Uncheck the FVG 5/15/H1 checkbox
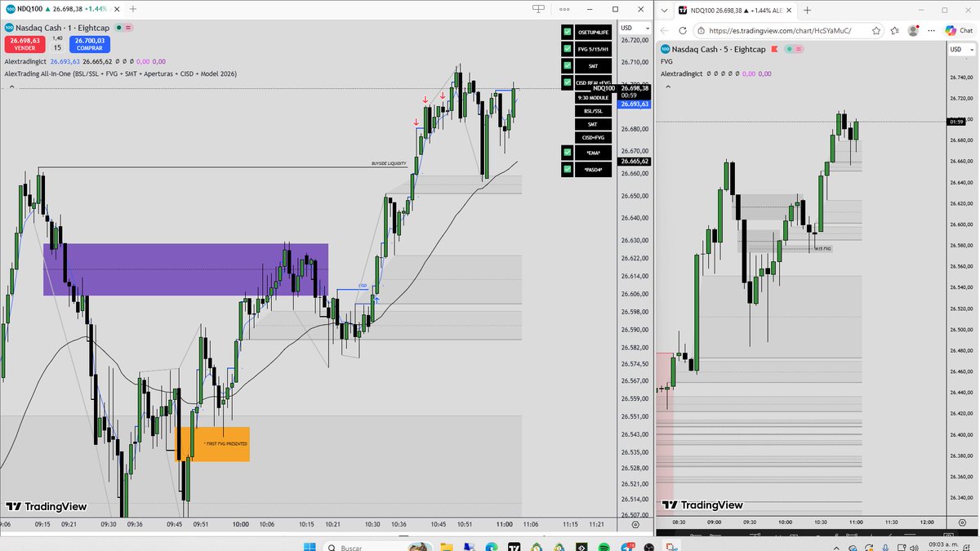 567,49
